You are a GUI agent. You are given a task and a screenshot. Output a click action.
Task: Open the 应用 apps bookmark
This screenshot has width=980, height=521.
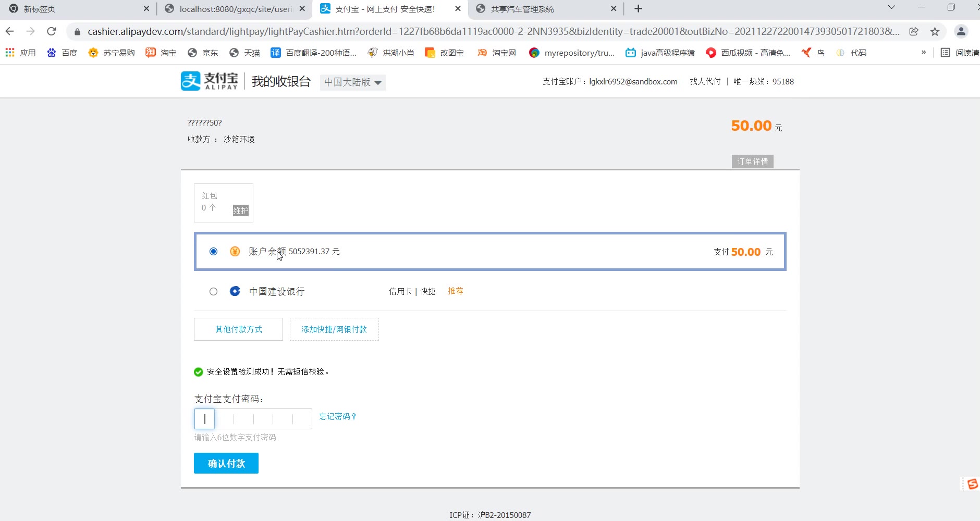[x=20, y=53]
